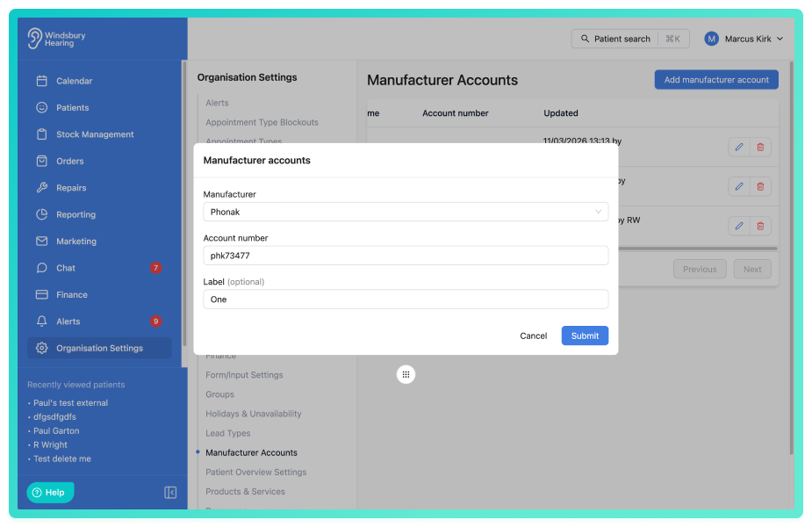Click the Previous pagination button

point(700,269)
